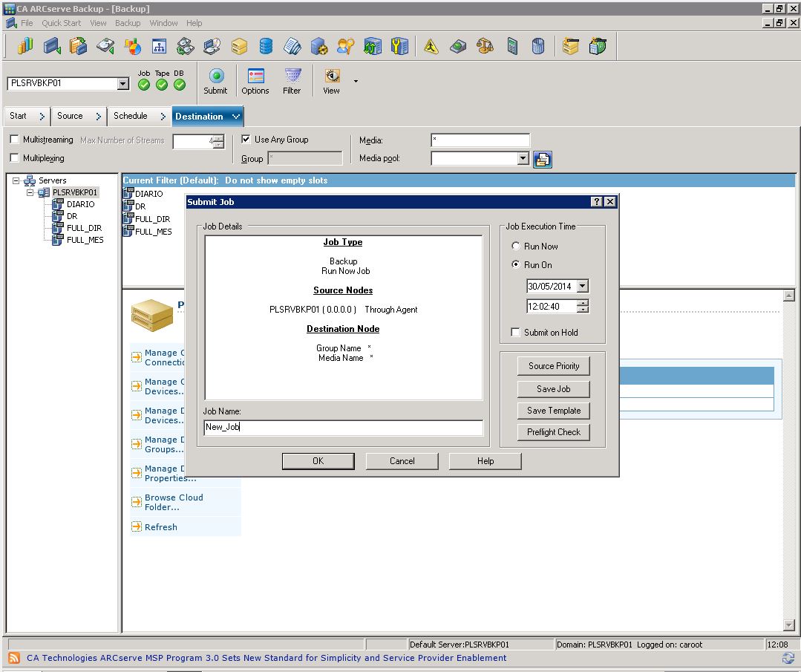
Task: Click the help question mark in Submit Job
Action: click(x=596, y=202)
